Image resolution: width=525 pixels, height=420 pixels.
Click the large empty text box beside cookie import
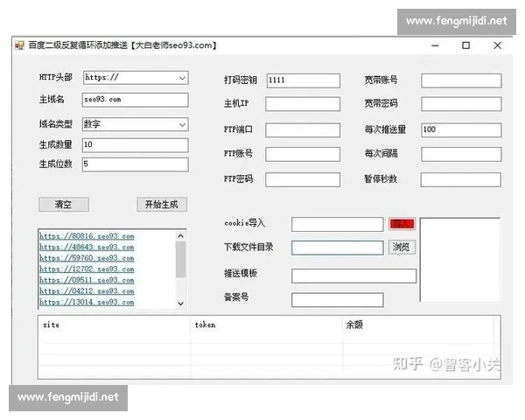click(x=460, y=260)
